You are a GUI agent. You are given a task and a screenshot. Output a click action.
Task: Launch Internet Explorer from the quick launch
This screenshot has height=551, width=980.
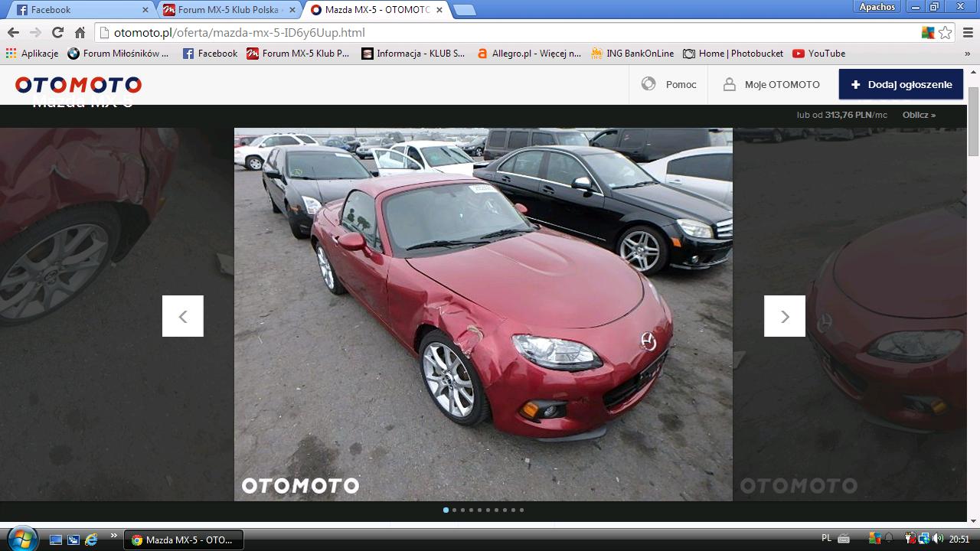pyautogui.click(x=91, y=540)
